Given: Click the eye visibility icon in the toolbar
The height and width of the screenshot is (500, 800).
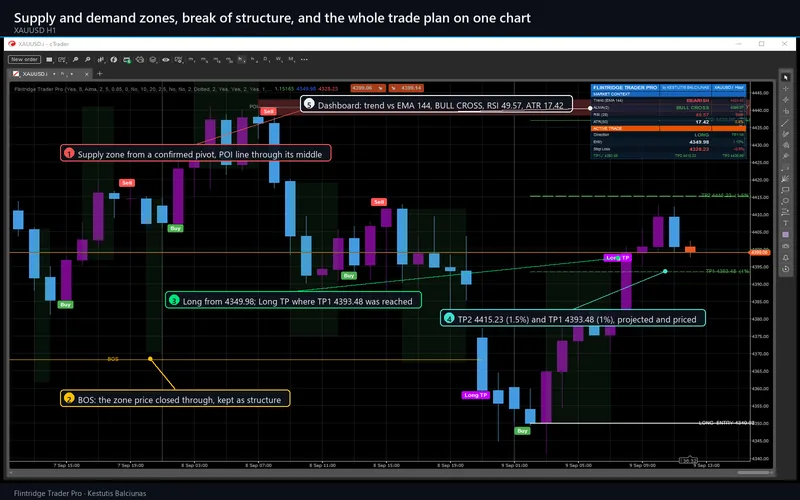Looking at the screenshot, I should [x=166, y=59].
